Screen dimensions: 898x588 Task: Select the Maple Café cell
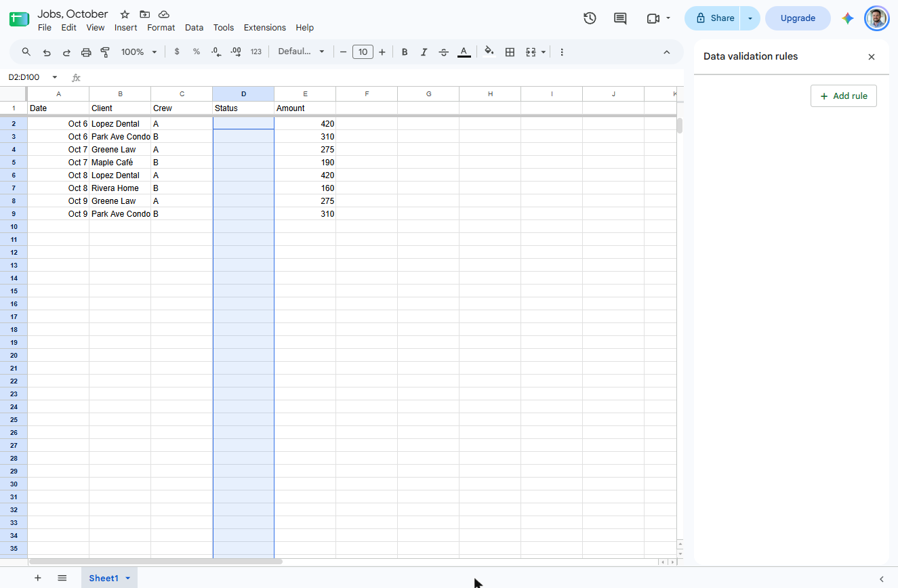[x=120, y=163]
